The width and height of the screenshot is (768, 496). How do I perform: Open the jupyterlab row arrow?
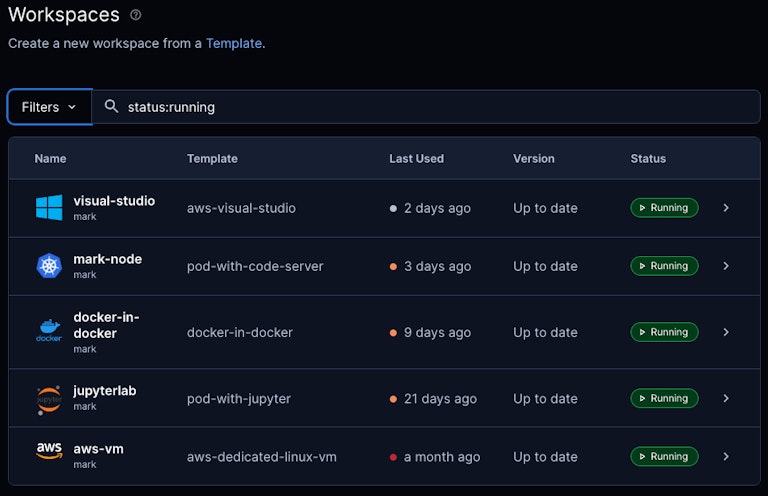coord(726,398)
